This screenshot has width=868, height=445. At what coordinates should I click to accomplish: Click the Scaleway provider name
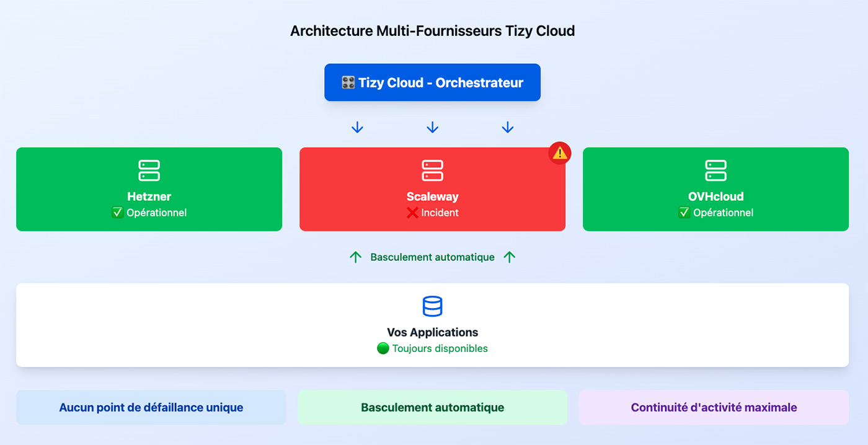tap(432, 196)
